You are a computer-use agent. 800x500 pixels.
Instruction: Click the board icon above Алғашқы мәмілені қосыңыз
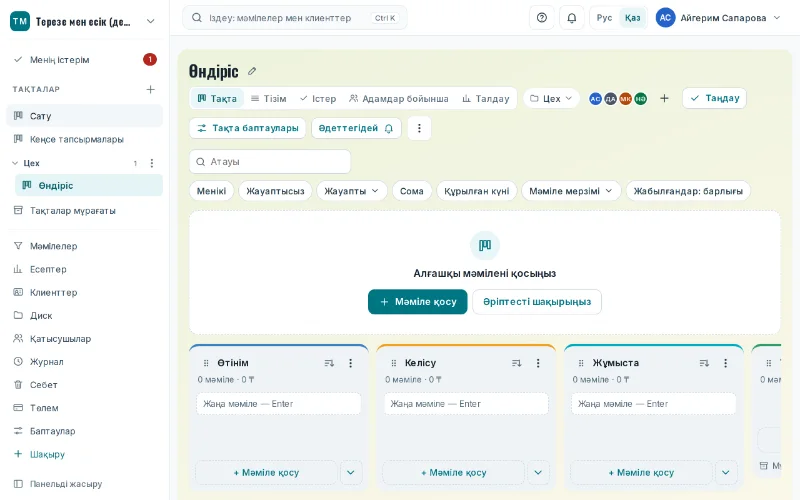[x=485, y=245]
